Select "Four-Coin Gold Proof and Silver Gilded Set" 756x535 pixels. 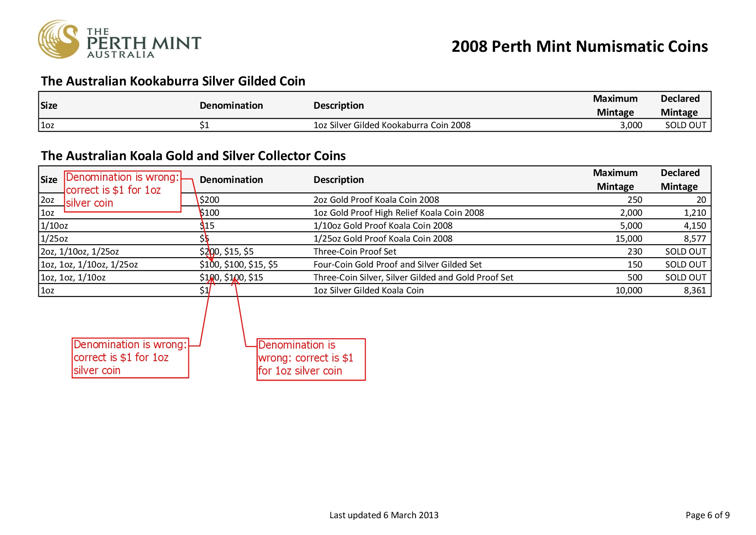[x=398, y=264]
